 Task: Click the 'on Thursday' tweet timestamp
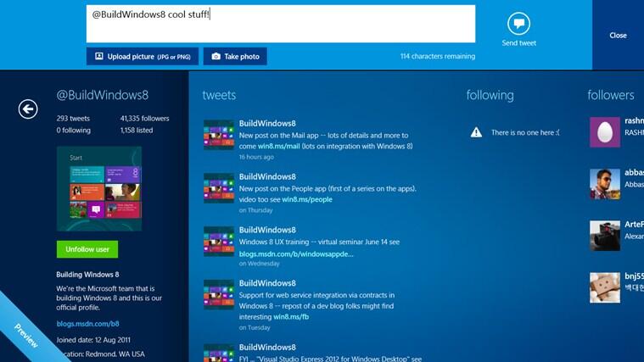click(x=256, y=210)
